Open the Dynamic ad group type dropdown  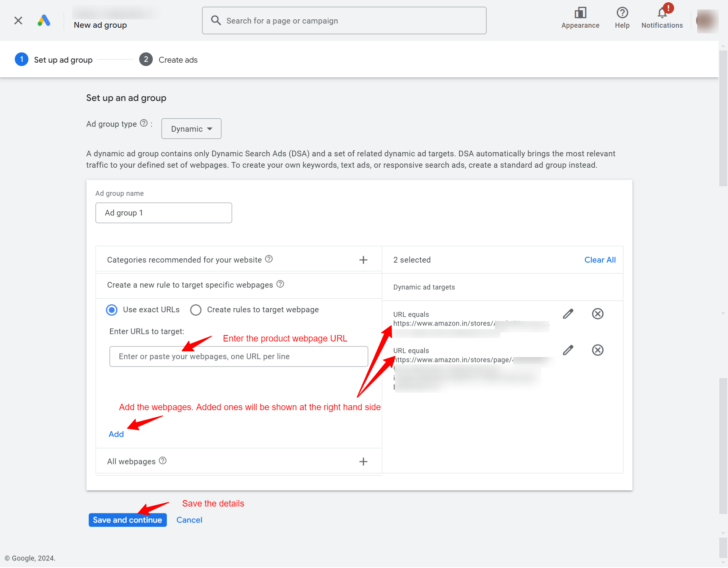click(191, 129)
